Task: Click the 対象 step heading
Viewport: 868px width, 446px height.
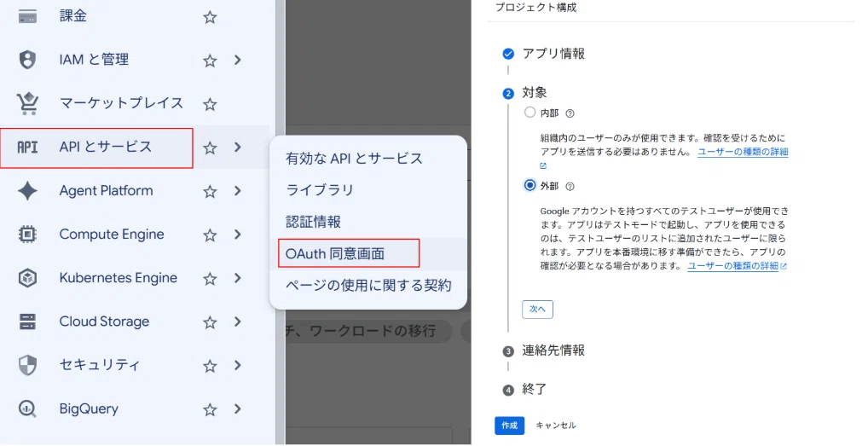Action: pyautogui.click(x=535, y=92)
